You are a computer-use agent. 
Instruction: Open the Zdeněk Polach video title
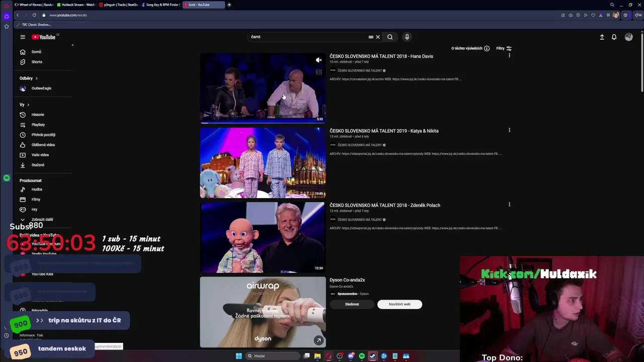pyautogui.click(x=385, y=205)
